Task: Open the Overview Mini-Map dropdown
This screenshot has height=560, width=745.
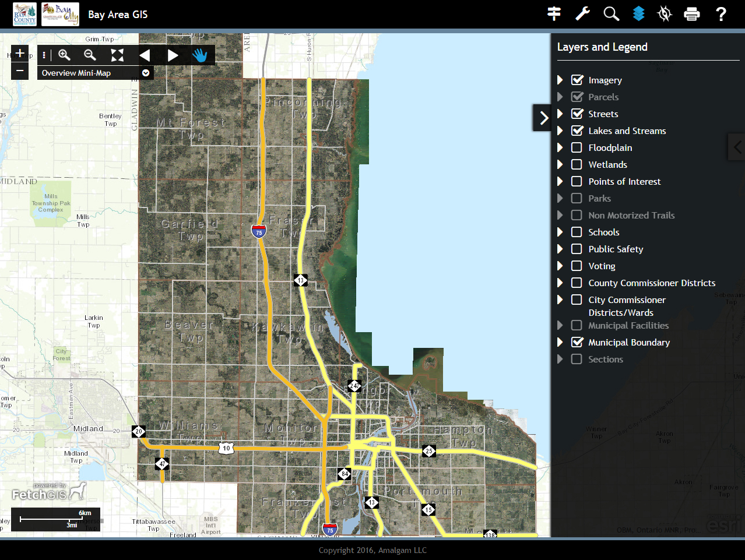Action: coord(146,73)
